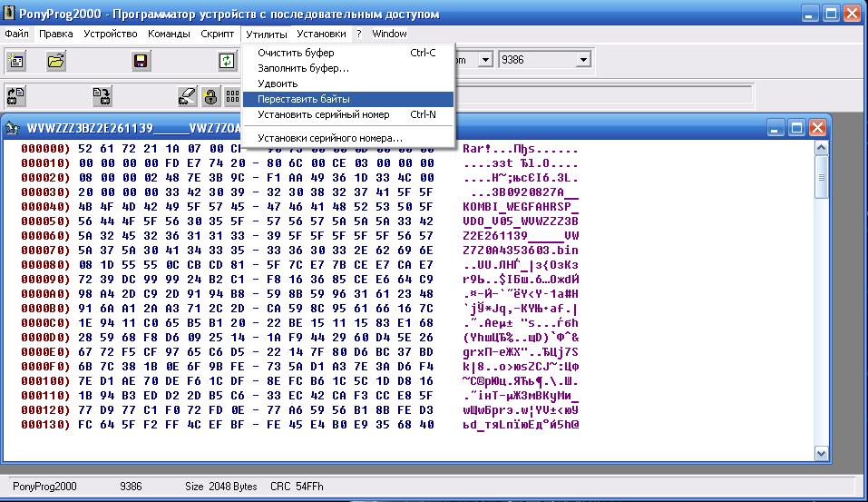Click address label 000080)

(x=45, y=265)
